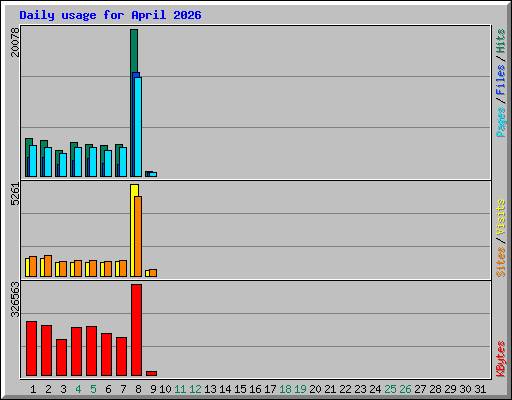Click day 29 on the x-axis

tap(450, 389)
